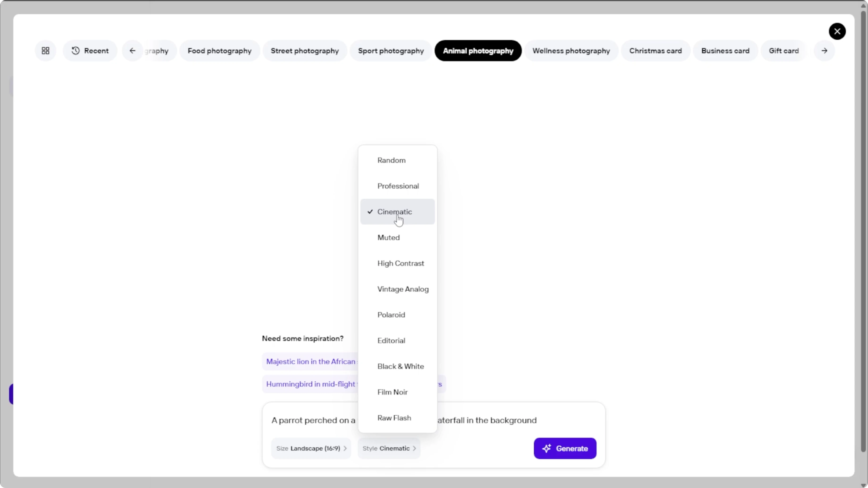The width and height of the screenshot is (868, 488).
Task: Choose Editorial style option
Action: (397, 340)
